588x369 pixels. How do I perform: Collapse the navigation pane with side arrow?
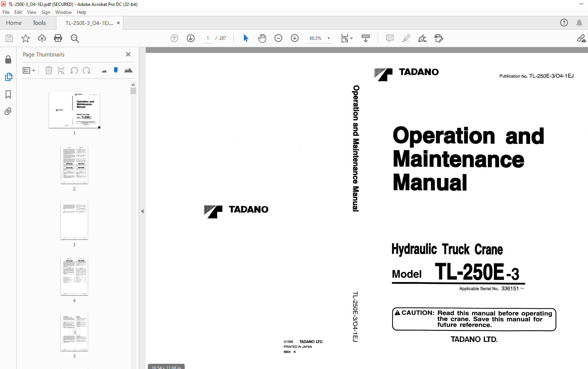point(142,211)
